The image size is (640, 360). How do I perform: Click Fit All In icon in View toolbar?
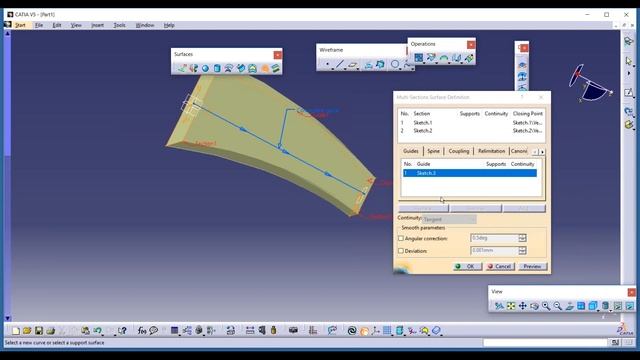point(511,306)
